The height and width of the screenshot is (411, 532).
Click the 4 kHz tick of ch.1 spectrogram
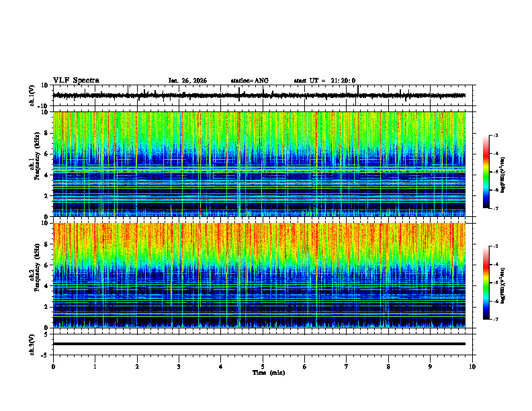click(x=46, y=175)
